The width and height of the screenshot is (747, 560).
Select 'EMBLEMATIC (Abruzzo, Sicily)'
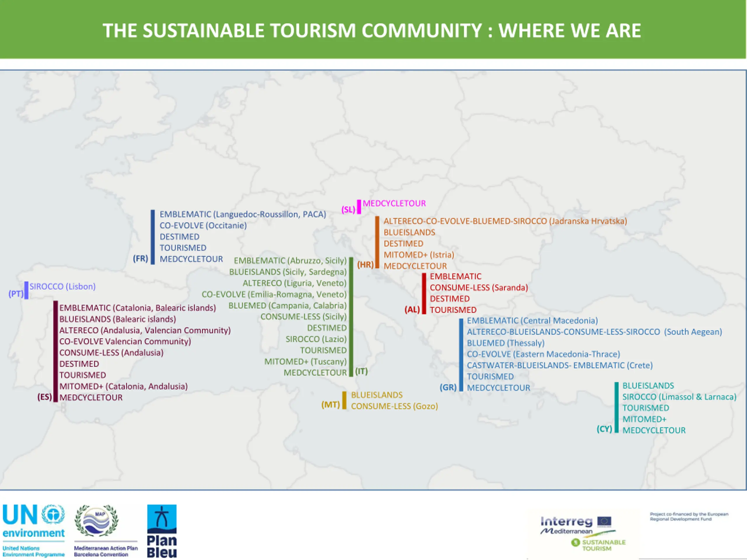tap(290, 260)
